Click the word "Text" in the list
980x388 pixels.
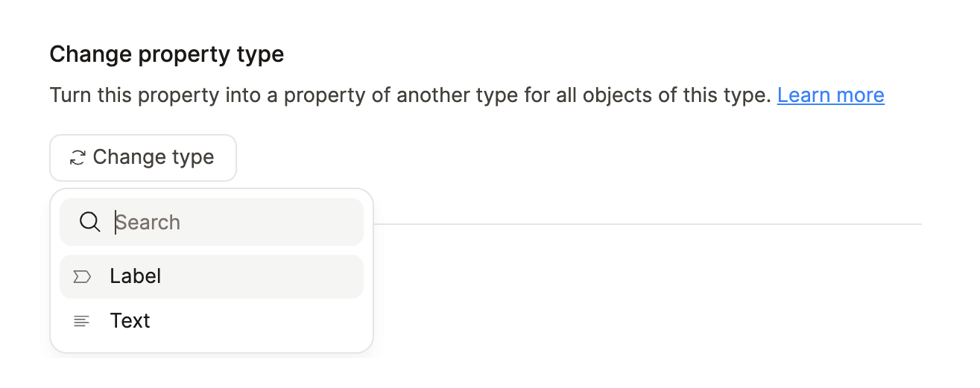pos(130,321)
